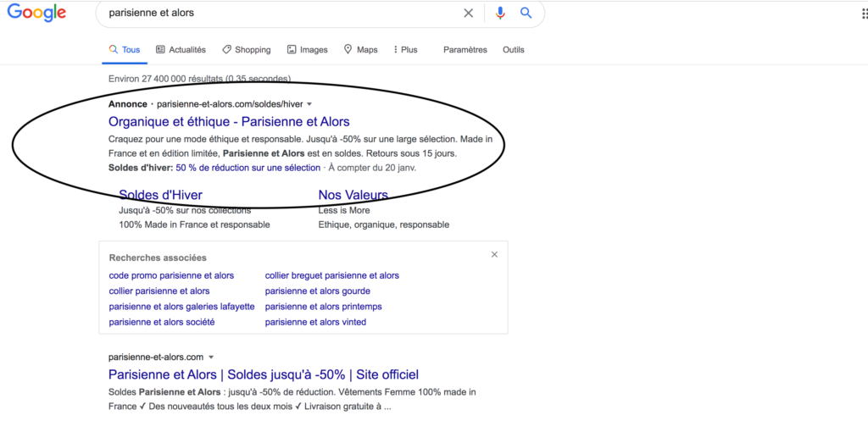Screen dimensions: 868x421
Task: Open Outils options
Action: click(513, 50)
